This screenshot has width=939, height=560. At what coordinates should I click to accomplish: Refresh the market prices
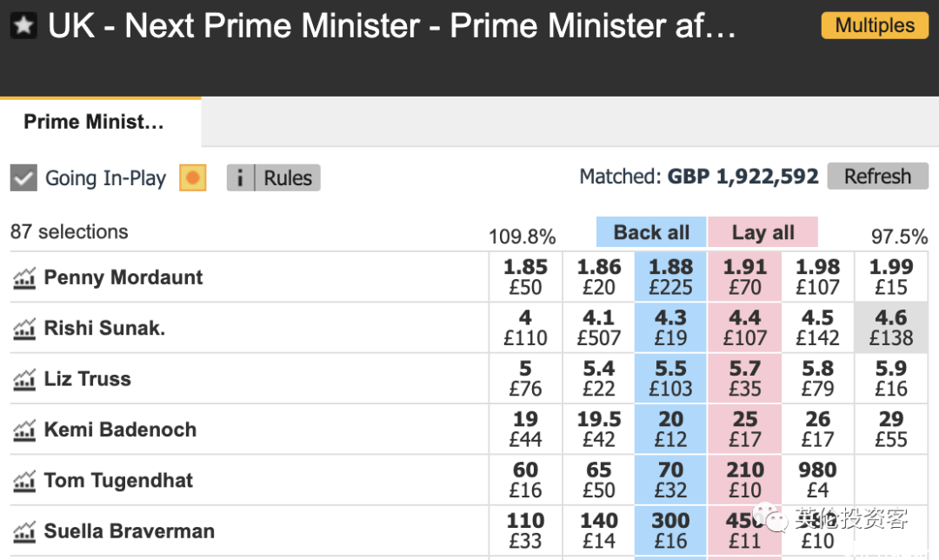pyautogui.click(x=878, y=177)
